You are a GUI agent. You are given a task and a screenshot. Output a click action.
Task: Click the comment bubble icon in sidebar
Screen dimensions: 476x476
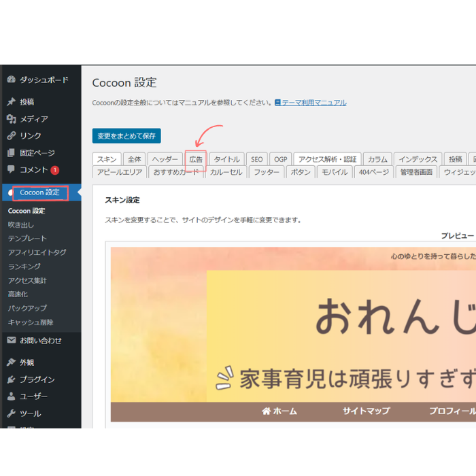pyautogui.click(x=11, y=170)
